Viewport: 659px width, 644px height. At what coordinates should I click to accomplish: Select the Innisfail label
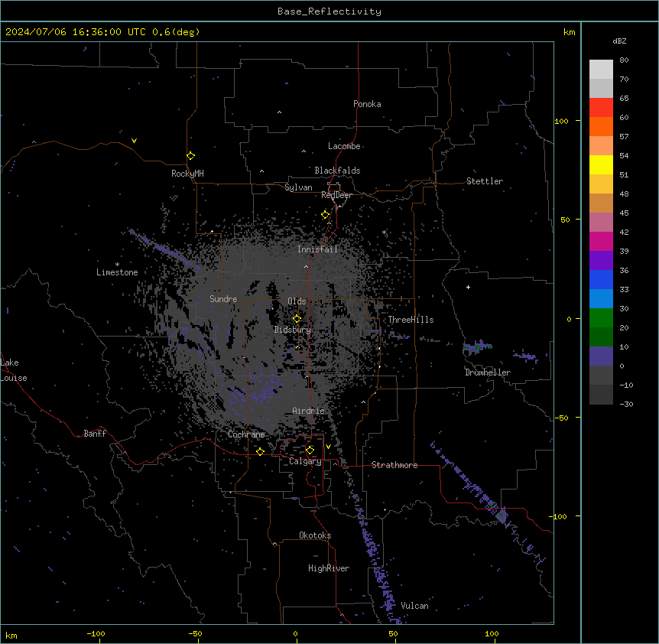pyautogui.click(x=317, y=249)
